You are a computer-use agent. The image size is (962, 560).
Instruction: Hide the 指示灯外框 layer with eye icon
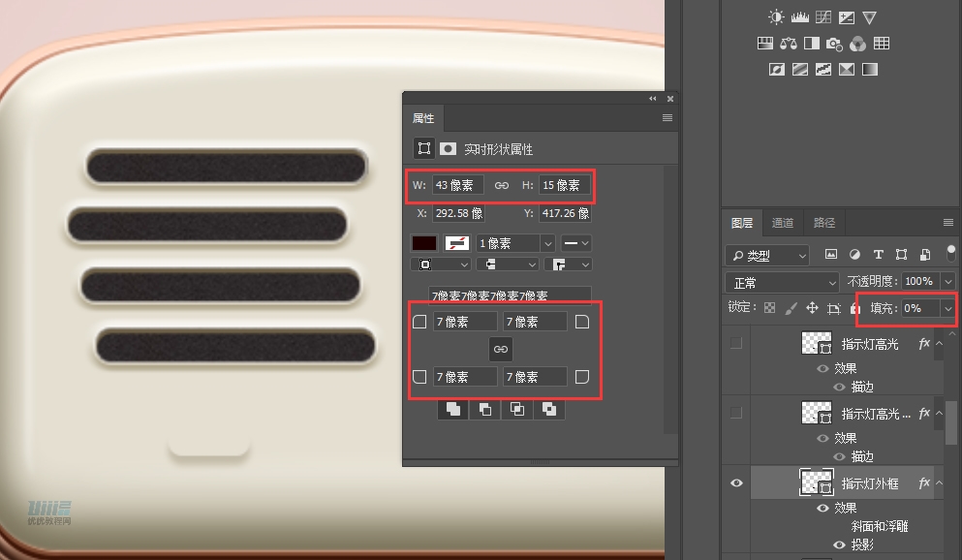pos(736,482)
